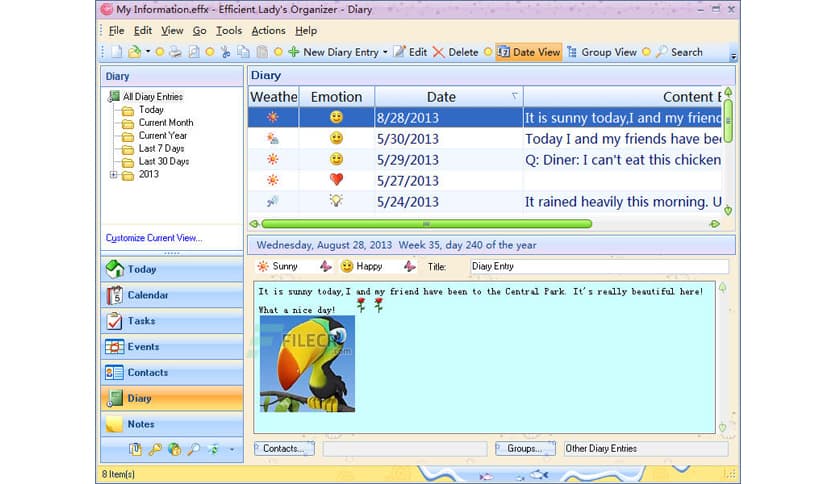836x484 pixels.
Task: Open the Sunny weather selector
Action: 294,266
